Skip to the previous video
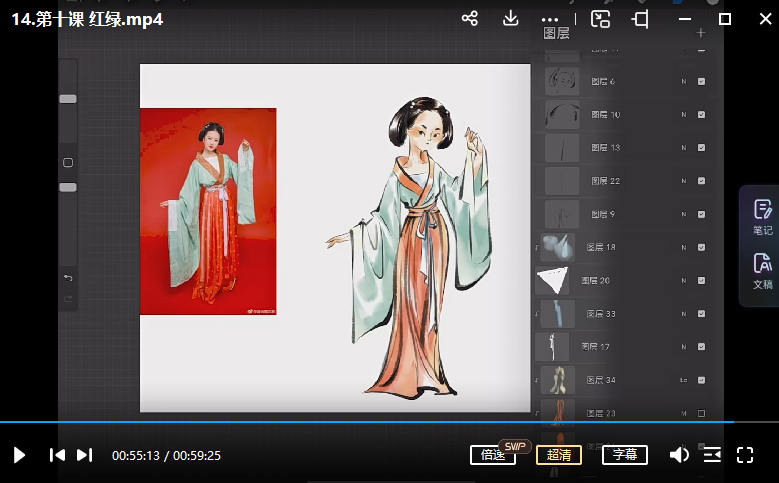The width and height of the screenshot is (779, 483). (57, 455)
